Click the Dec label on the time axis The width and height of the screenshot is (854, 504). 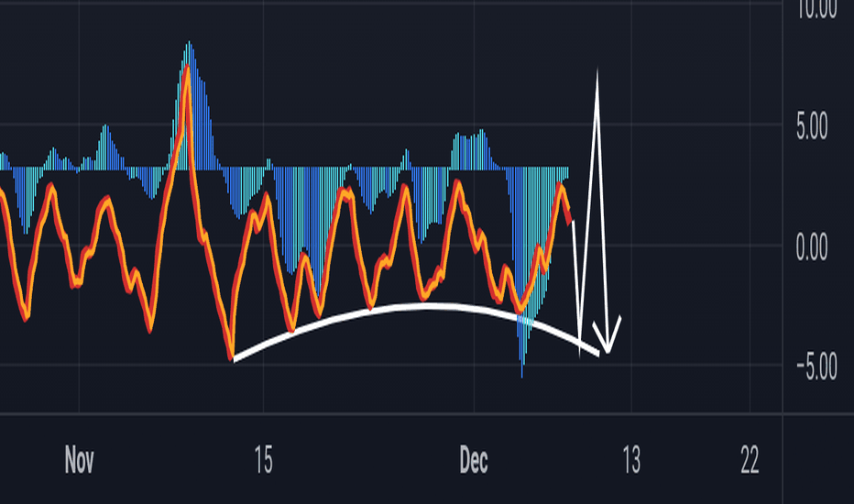click(x=474, y=460)
